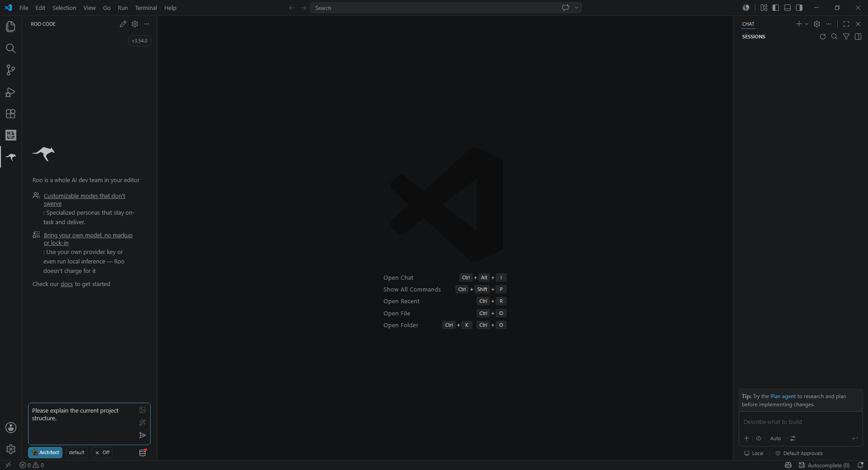Open the Explorer view in activity bar
The image size is (868, 470).
10,27
